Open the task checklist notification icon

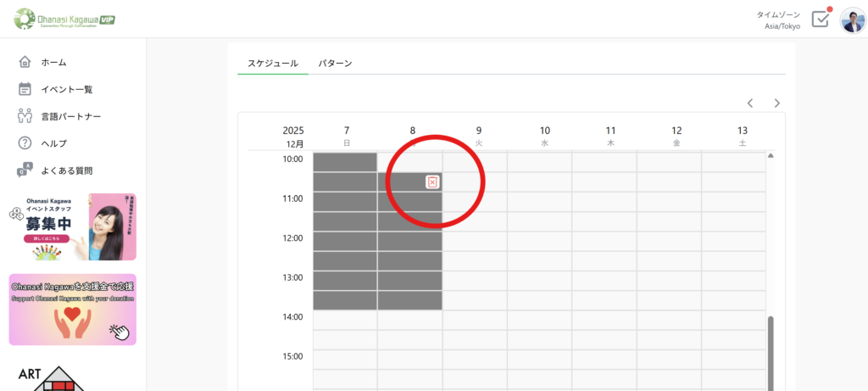(x=820, y=19)
